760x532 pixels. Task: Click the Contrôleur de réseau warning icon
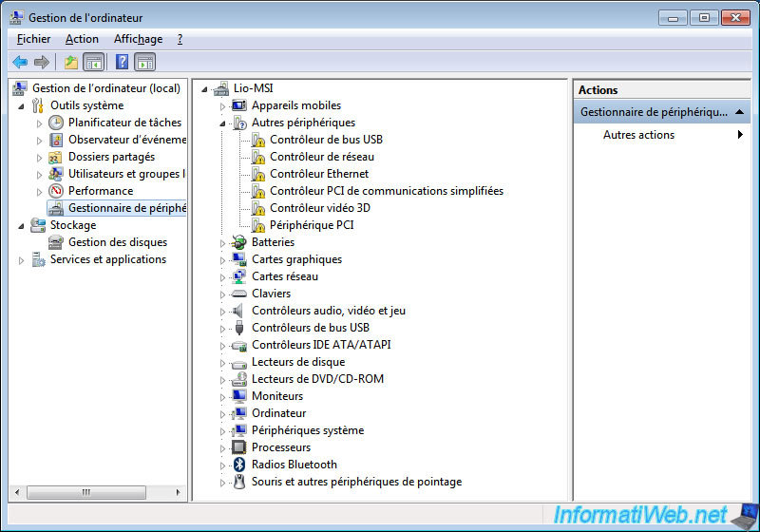(258, 157)
